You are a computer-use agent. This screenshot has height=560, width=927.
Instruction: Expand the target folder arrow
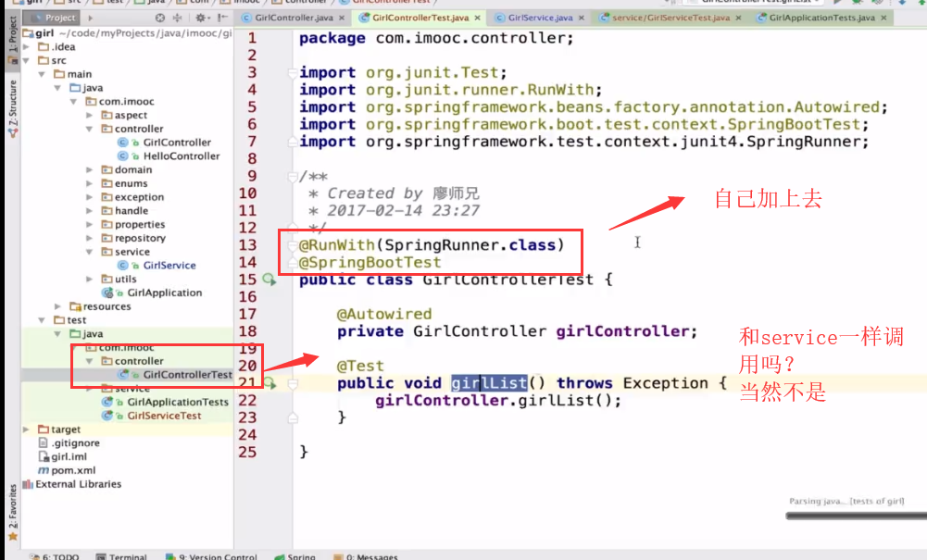26,429
